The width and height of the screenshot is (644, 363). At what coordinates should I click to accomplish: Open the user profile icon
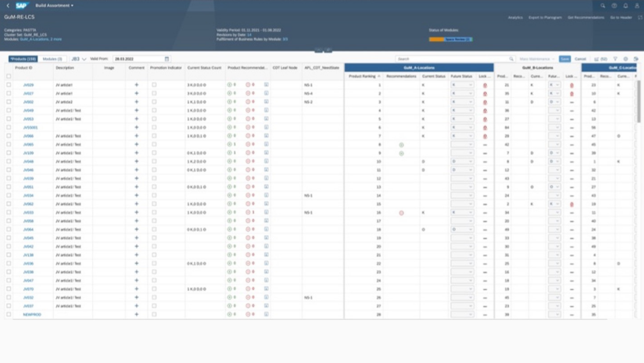point(637,5)
